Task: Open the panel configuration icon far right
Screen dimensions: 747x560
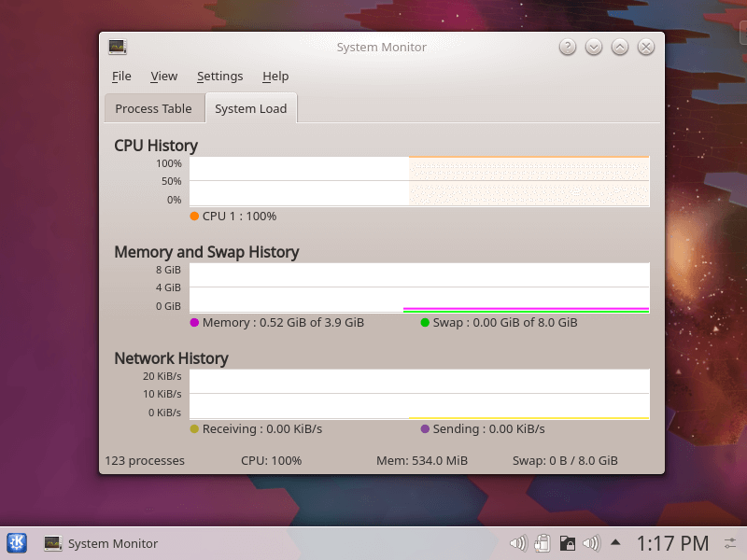Action: (732, 542)
